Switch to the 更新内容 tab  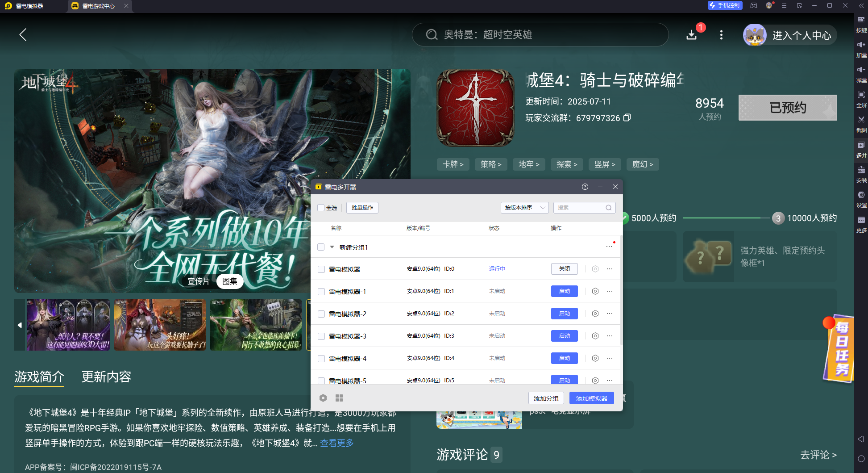pyautogui.click(x=106, y=377)
